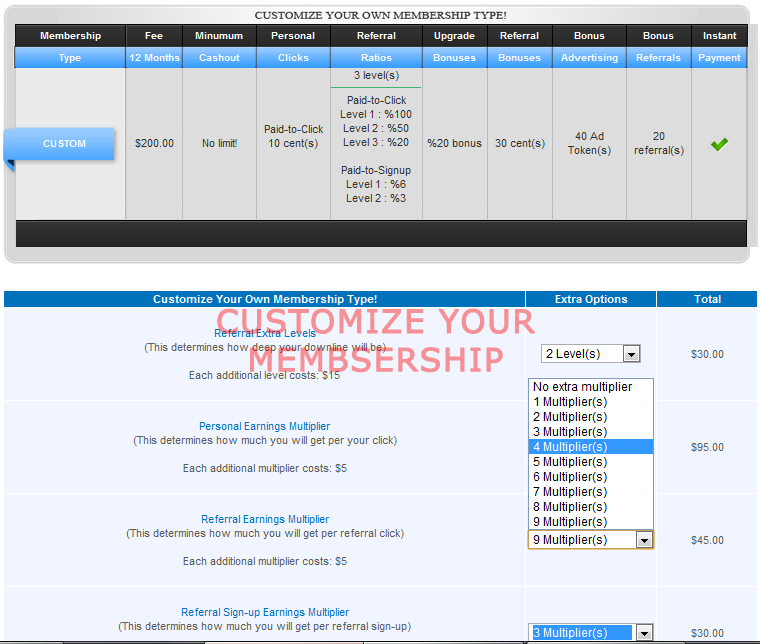Open the Referral Earnings Multiplier dropdown
The height and width of the screenshot is (644, 760).
click(x=590, y=540)
